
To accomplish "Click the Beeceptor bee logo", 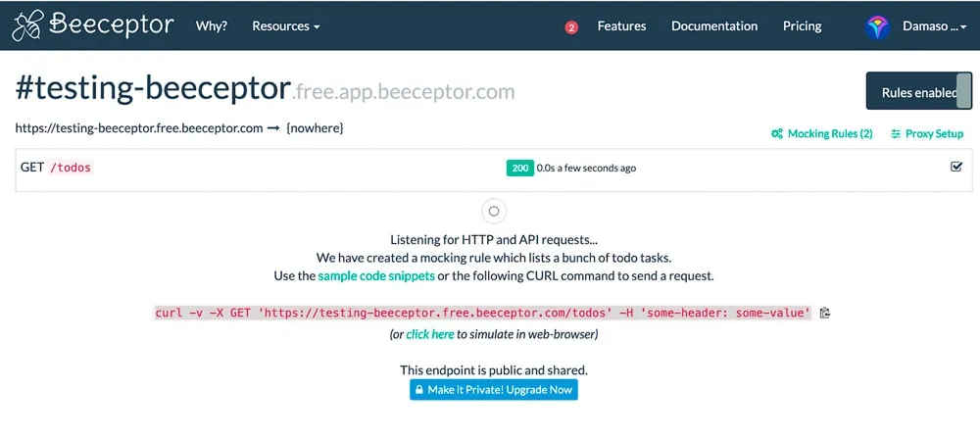I will [x=27, y=26].
